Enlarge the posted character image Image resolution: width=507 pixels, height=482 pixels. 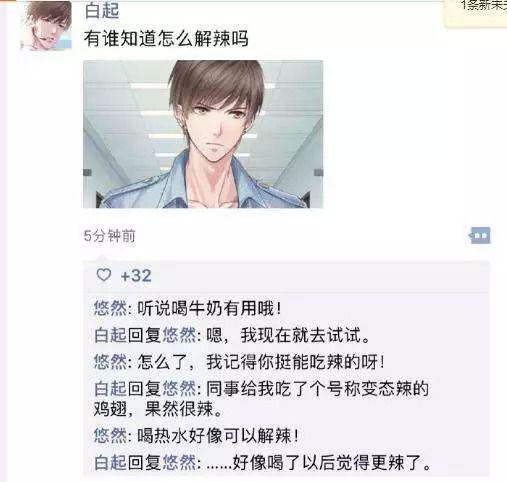click(x=203, y=134)
